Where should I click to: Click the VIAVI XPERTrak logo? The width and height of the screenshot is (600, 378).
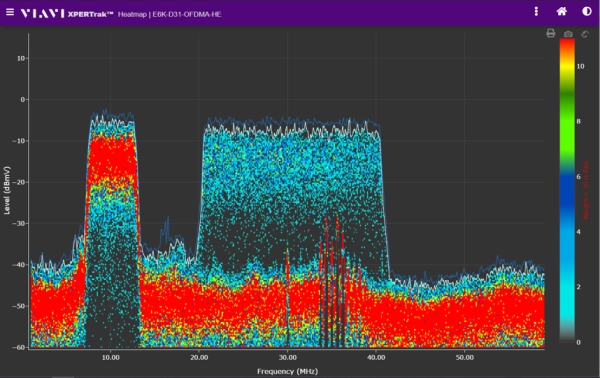[x=67, y=14]
